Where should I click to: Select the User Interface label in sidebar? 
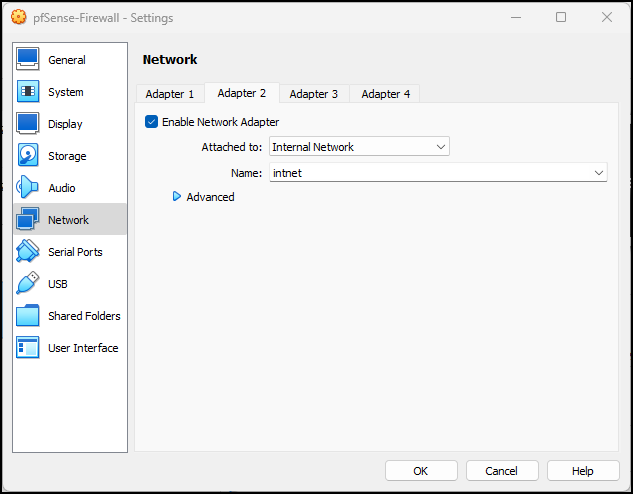83,348
